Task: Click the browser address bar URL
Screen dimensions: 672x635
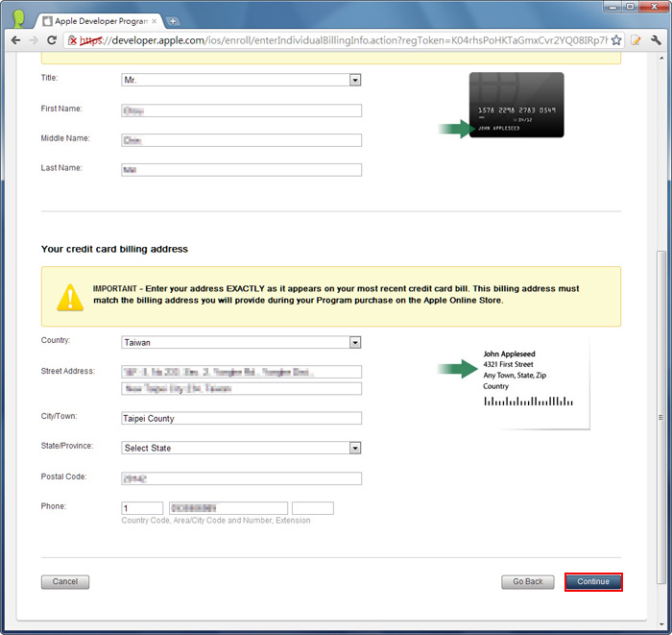Action: coord(343,40)
